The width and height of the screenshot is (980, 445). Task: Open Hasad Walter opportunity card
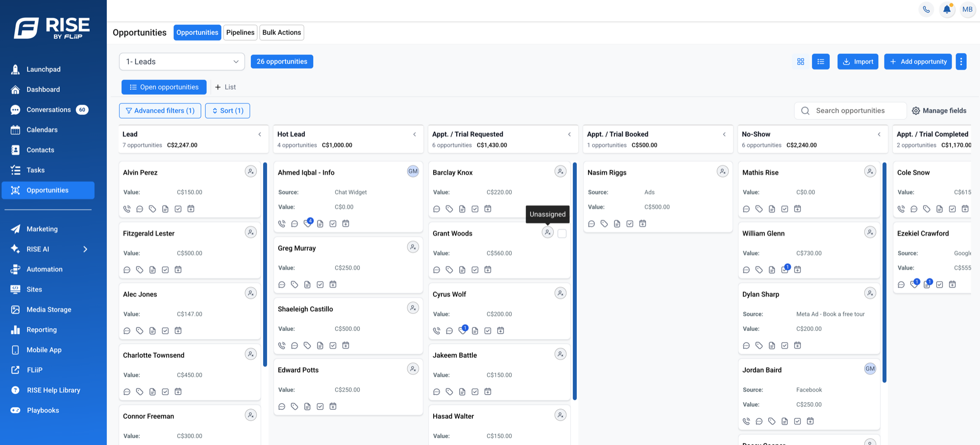(499, 424)
